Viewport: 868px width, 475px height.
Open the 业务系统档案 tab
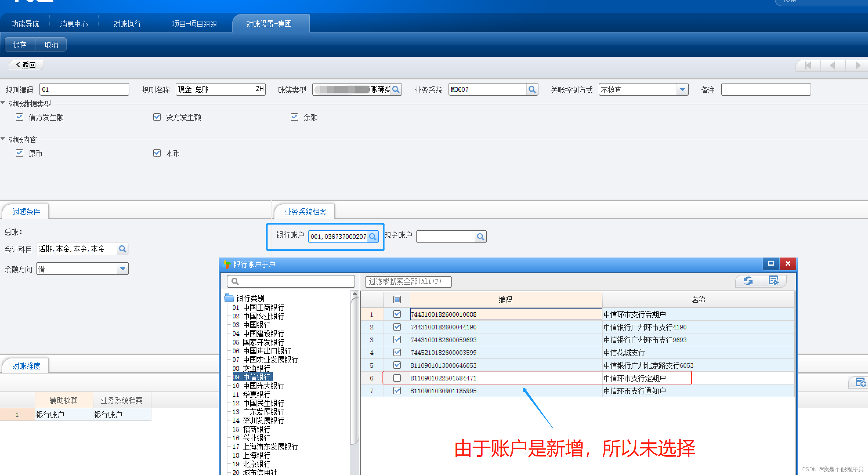(x=305, y=212)
